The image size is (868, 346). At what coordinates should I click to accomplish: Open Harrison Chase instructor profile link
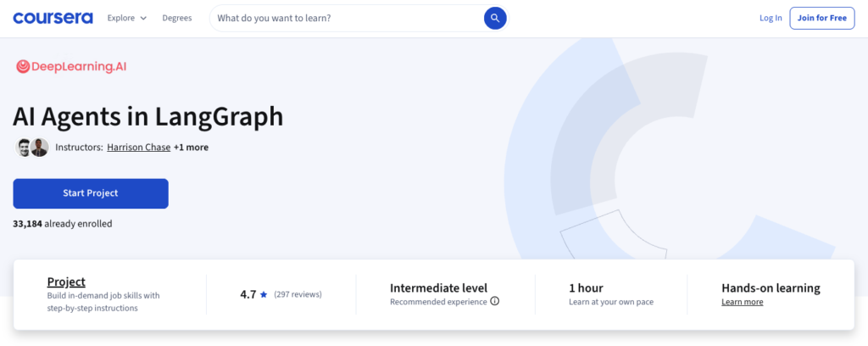(138, 148)
